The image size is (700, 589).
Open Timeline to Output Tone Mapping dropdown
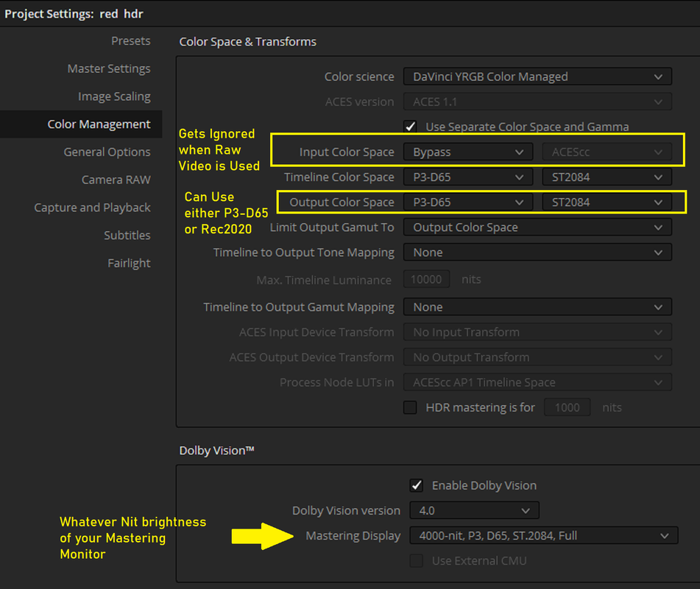pos(537,253)
